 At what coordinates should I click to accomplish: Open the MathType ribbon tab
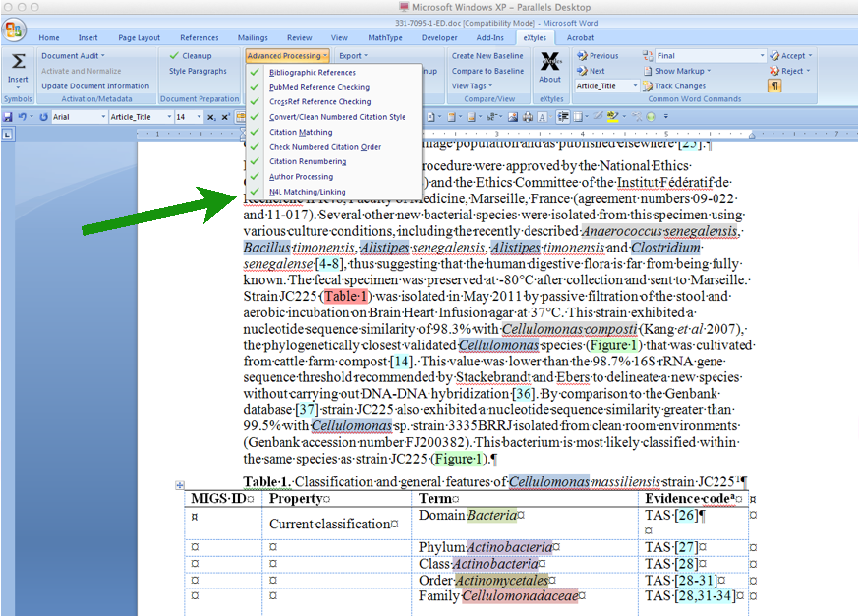[x=384, y=38]
